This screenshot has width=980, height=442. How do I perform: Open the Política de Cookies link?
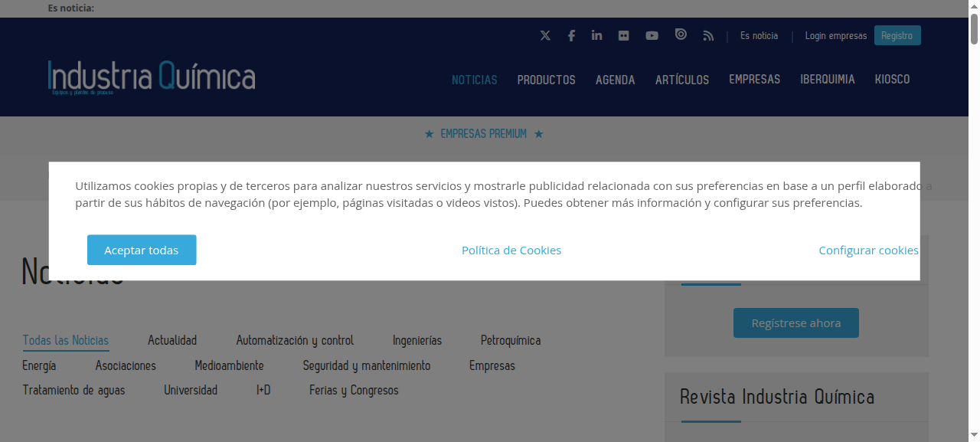pyautogui.click(x=511, y=250)
